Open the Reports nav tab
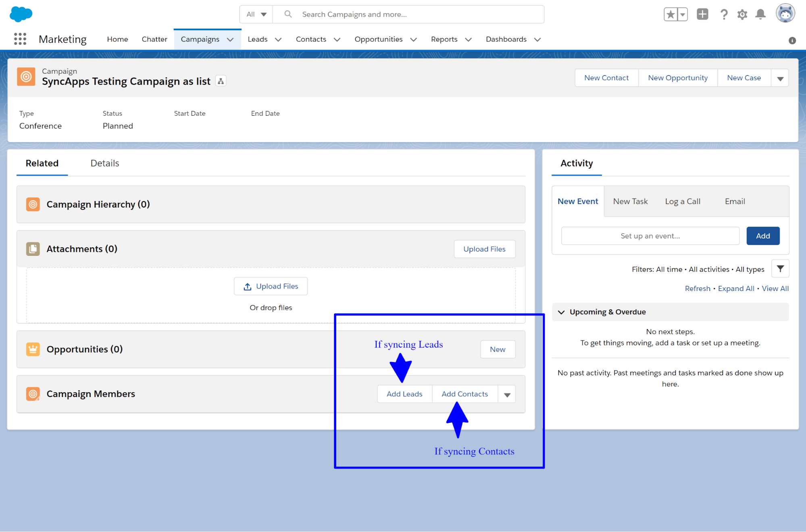Viewport: 806px width, 532px height. click(444, 39)
